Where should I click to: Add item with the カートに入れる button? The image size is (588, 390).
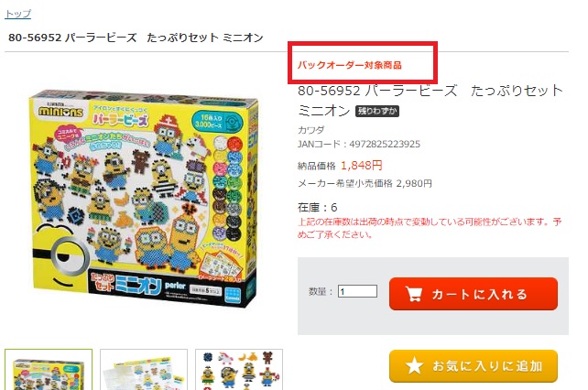(474, 294)
